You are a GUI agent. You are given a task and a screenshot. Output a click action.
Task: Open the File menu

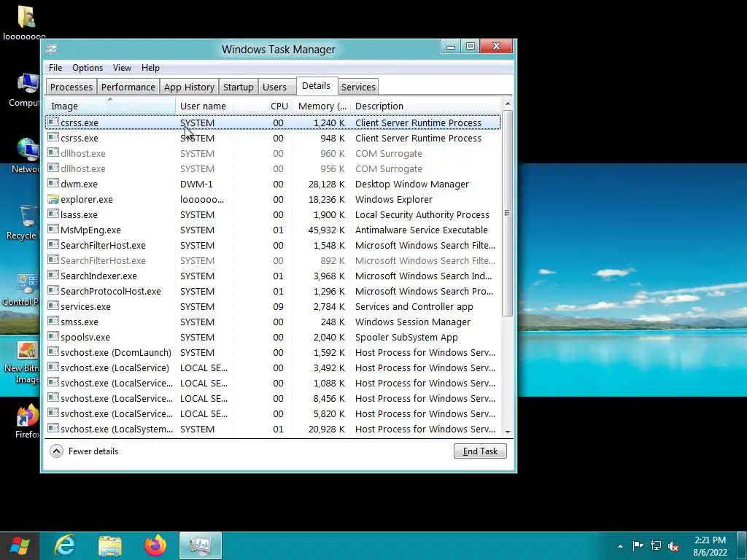click(x=55, y=68)
